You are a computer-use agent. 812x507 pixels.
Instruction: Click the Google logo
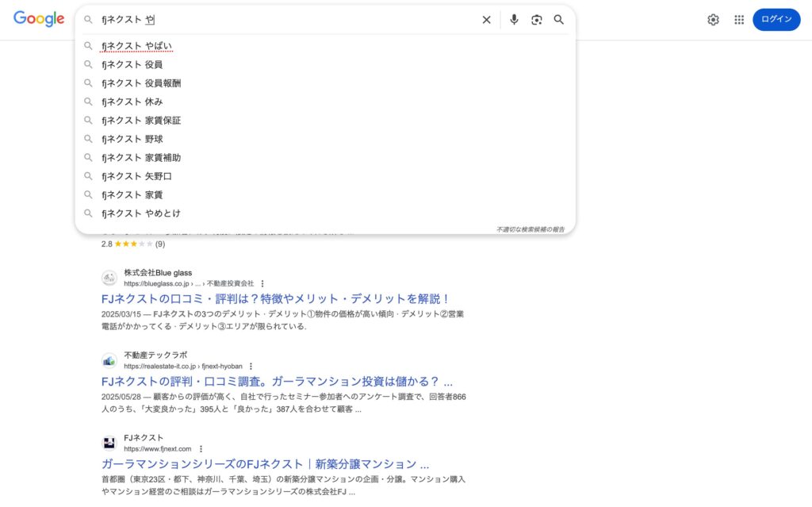tap(39, 20)
